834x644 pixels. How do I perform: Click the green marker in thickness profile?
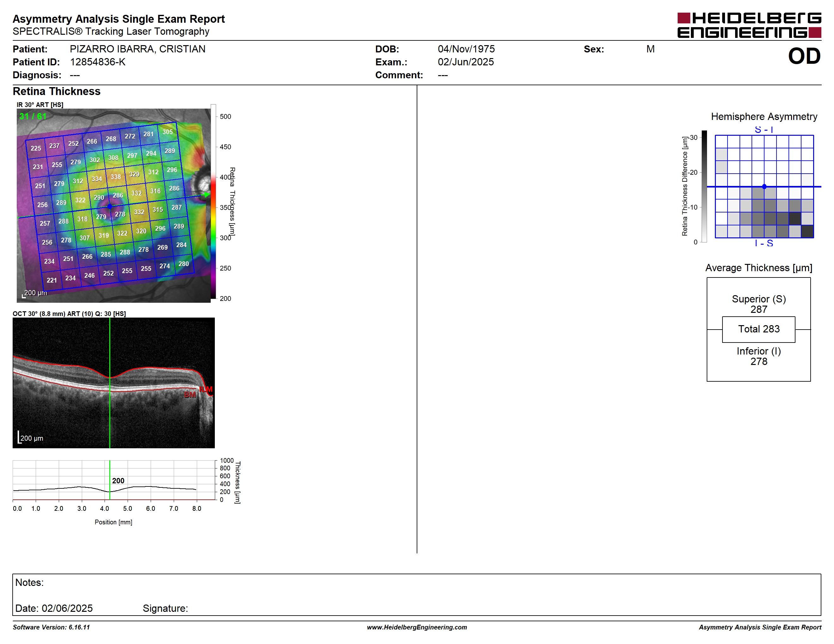click(110, 480)
